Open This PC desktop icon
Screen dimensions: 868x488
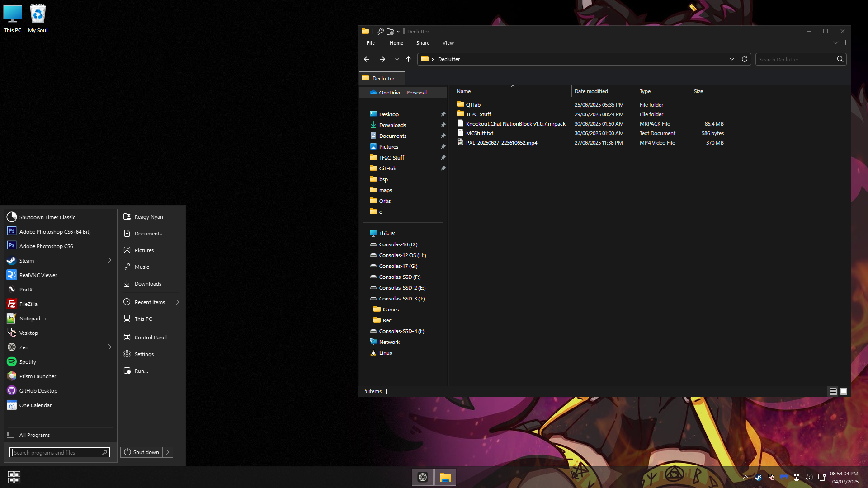13,19
